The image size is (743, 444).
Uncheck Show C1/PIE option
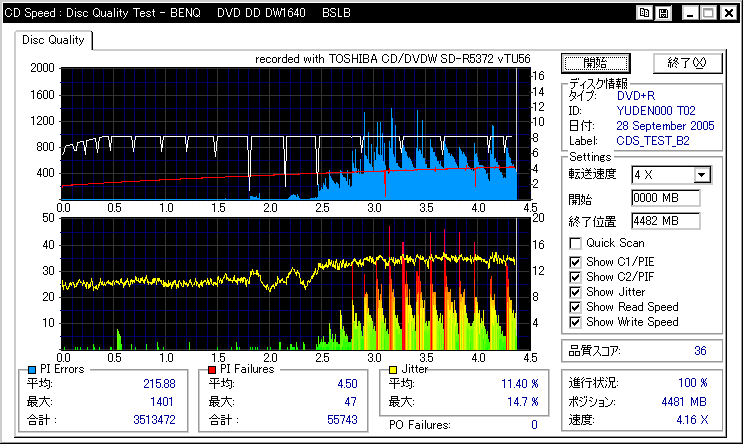pos(575,262)
